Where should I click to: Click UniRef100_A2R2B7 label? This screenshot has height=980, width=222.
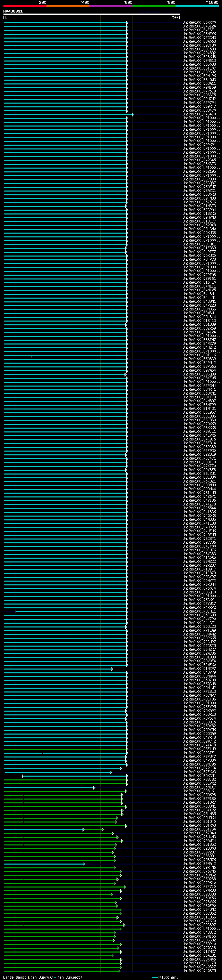(x=199, y=565)
